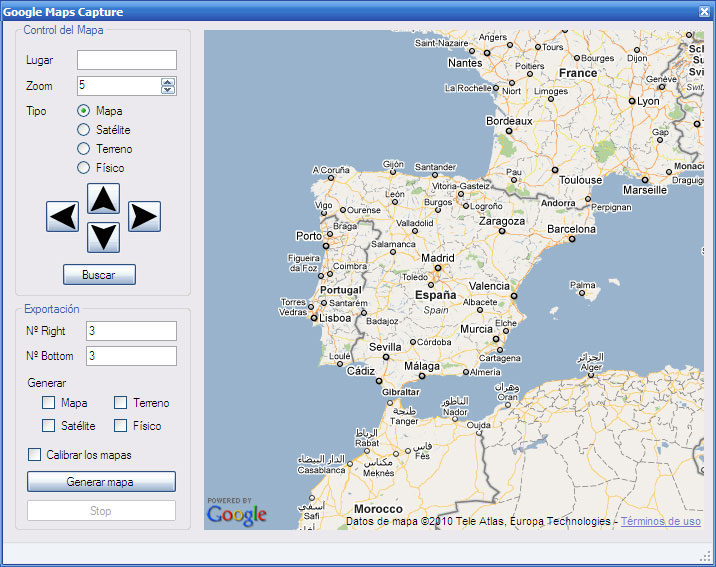Viewport: 716px width, 567px height.
Task: Click the Córdoba city marker on map
Action: (x=413, y=341)
